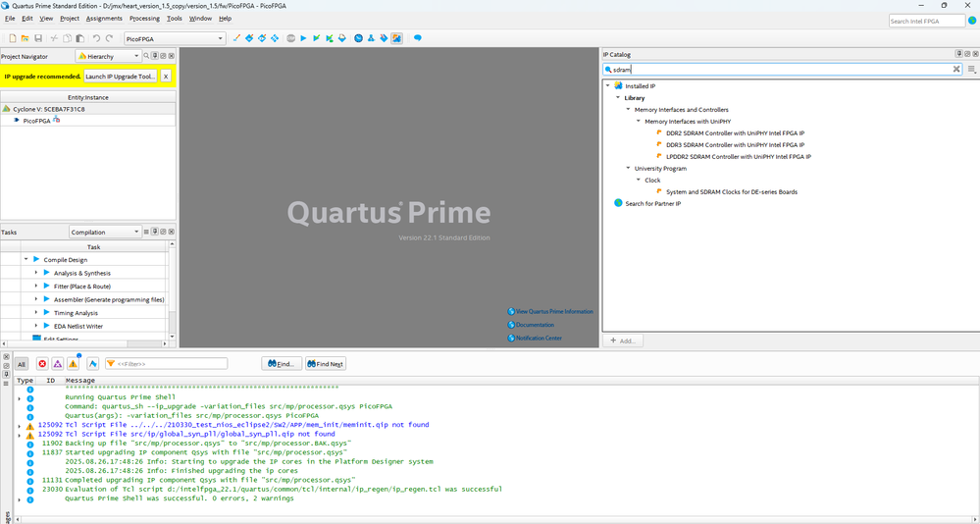This screenshot has width=980, height=524.
Task: Open the Assignment Editor pencil icon
Action: [x=236, y=38]
